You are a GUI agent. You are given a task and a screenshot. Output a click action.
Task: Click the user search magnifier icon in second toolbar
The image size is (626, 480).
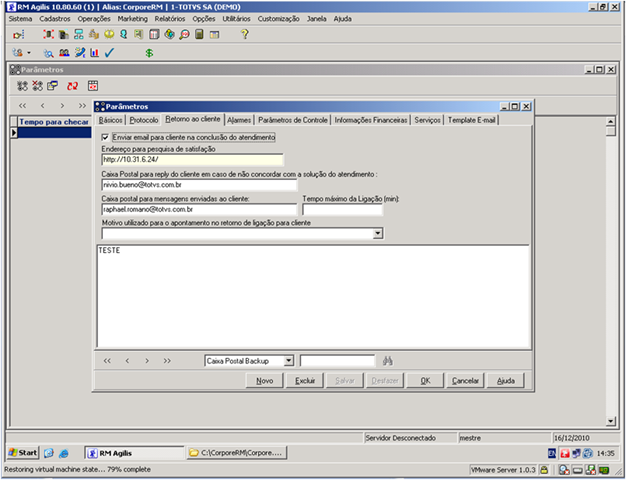point(49,53)
